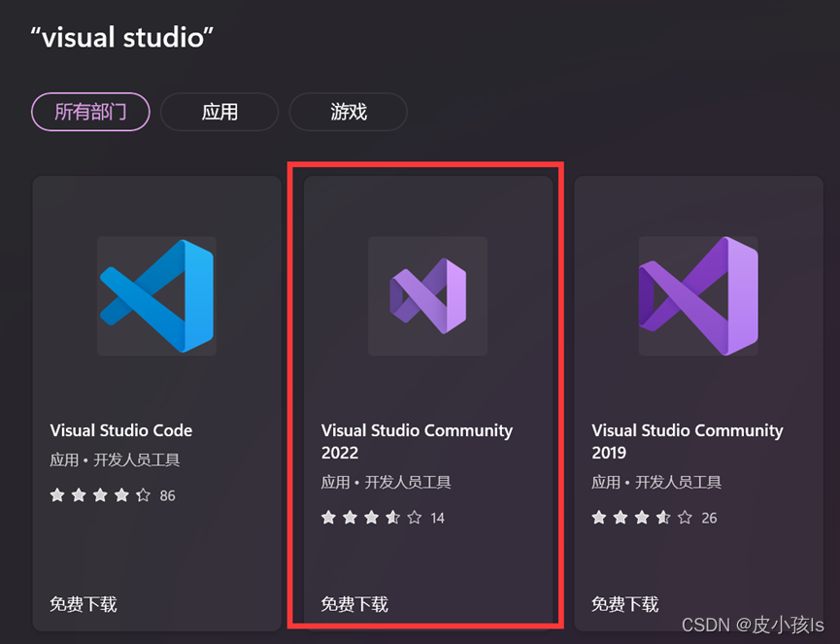Click 应用 • 开发人员工具 under Visual Studio Code
Screen dimensions: 840x644
(115, 459)
